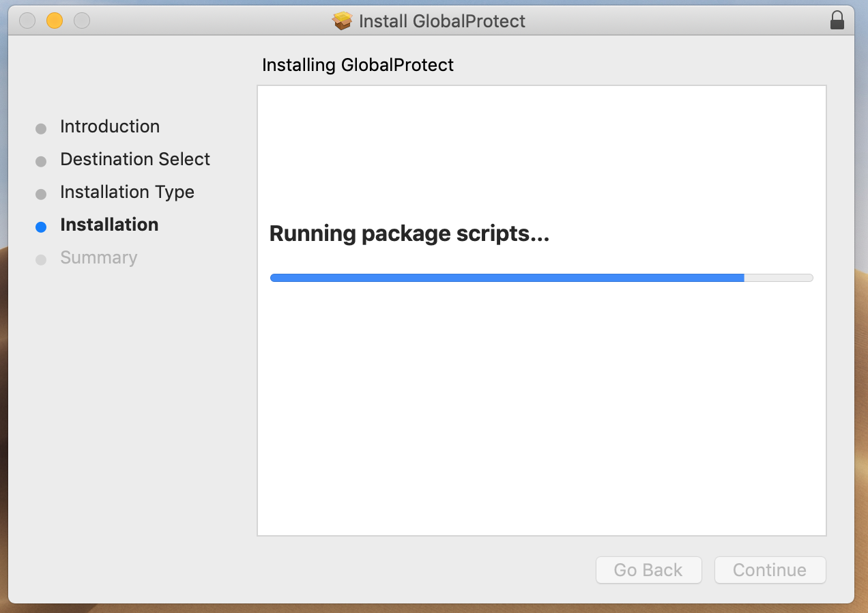Screen dimensions: 868x613
Task: Click the package box icon in title bar
Action: point(342,21)
